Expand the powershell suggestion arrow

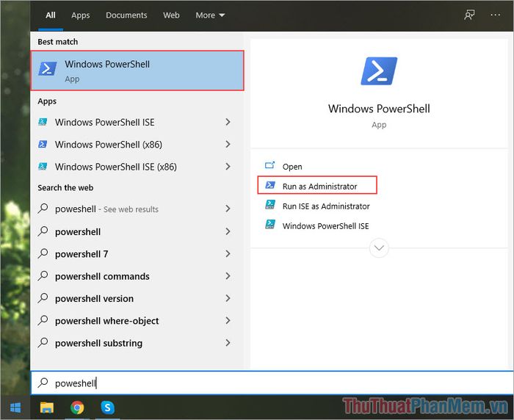(x=228, y=231)
